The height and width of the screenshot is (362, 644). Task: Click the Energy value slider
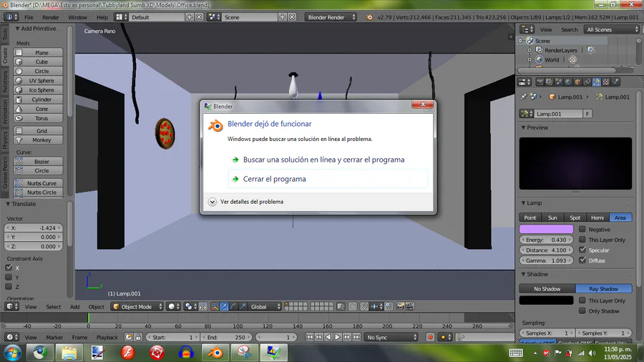546,240
